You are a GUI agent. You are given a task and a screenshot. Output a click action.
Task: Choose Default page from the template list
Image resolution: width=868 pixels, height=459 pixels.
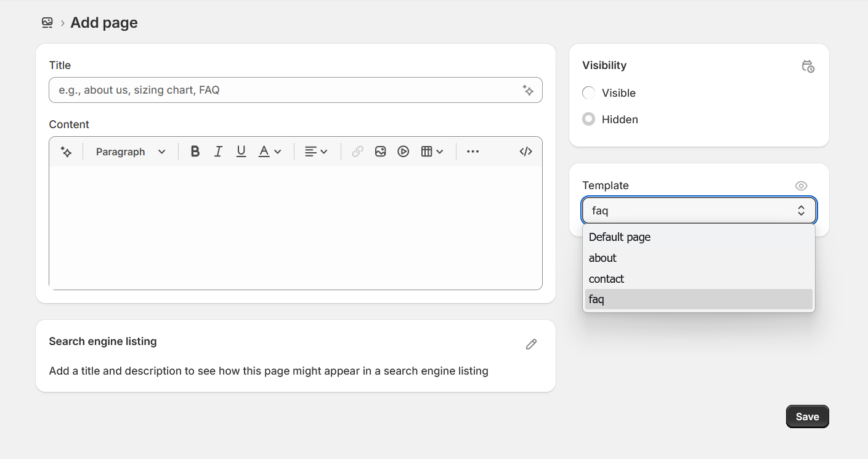click(619, 237)
